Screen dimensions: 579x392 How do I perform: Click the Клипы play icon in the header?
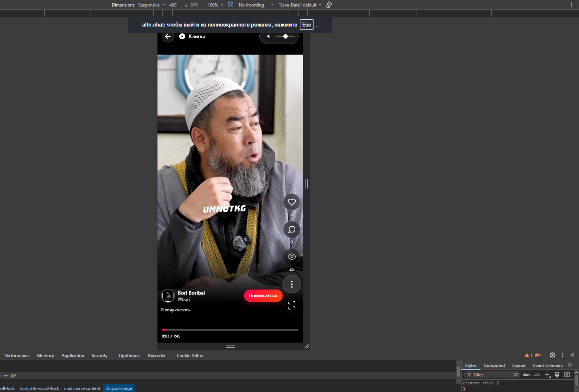coord(182,36)
